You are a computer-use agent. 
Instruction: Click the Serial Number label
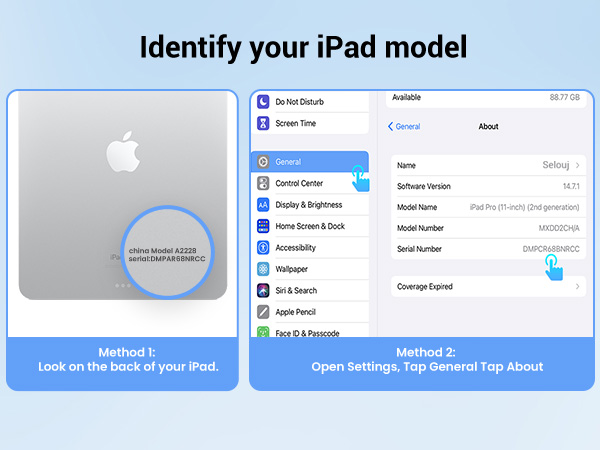click(x=419, y=249)
